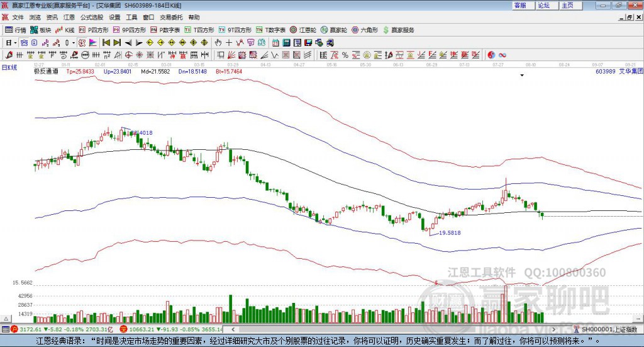
Task: Select the percent % tool
Action: pos(345,55)
